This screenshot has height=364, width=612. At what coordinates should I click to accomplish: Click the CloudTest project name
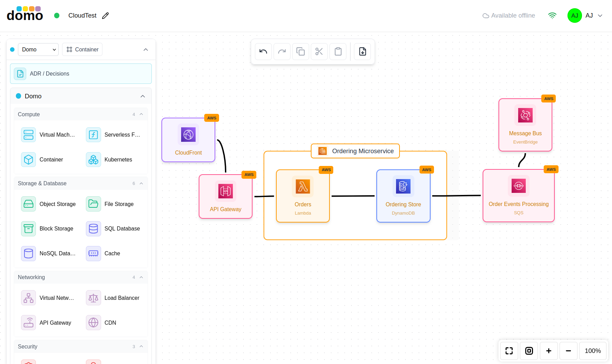tap(82, 16)
